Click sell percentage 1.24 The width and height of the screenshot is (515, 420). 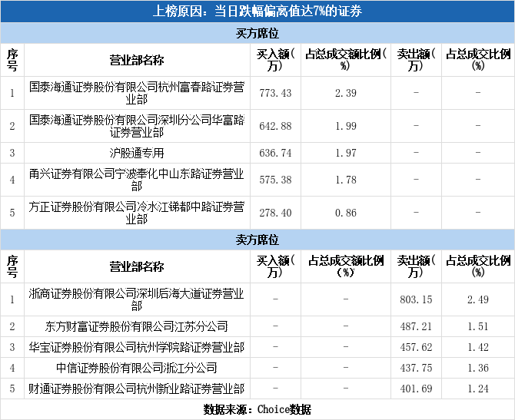(x=478, y=389)
